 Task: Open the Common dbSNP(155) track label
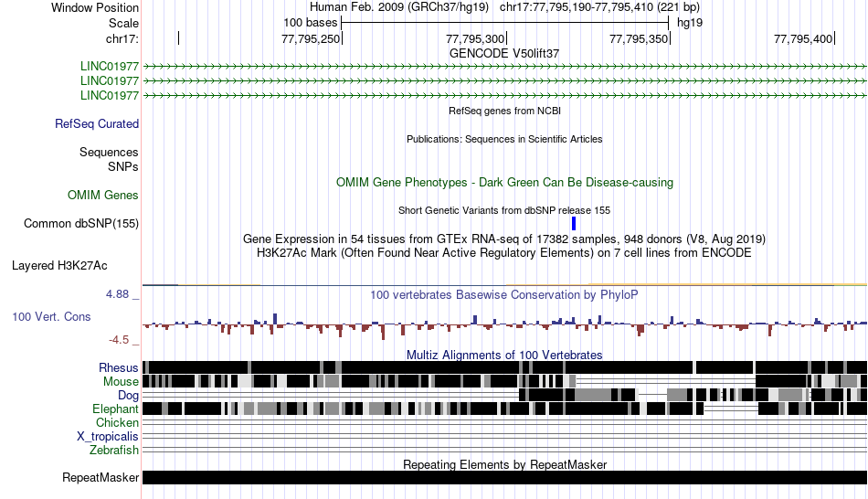pos(81,224)
